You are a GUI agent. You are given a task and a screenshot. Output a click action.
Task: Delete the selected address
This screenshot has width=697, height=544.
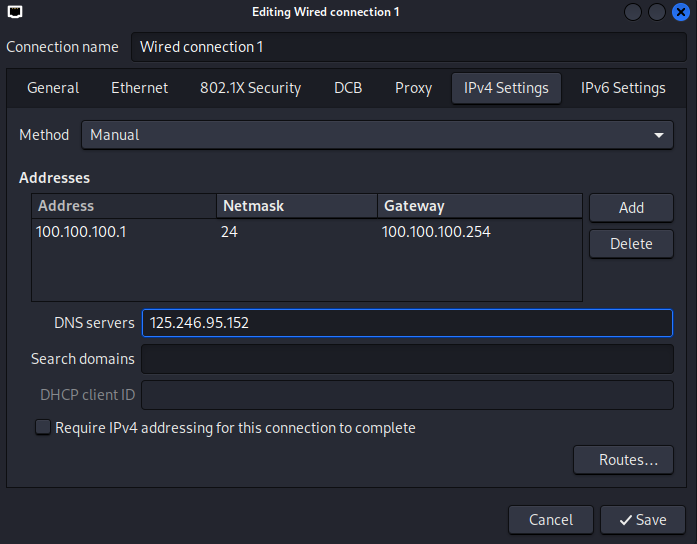pyautogui.click(x=631, y=244)
